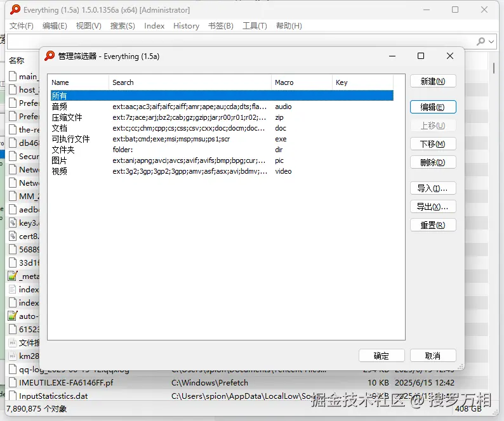Screen dimensions: 504x421
Task: Click the search magnifier icon in main window
Action: pos(481,41)
